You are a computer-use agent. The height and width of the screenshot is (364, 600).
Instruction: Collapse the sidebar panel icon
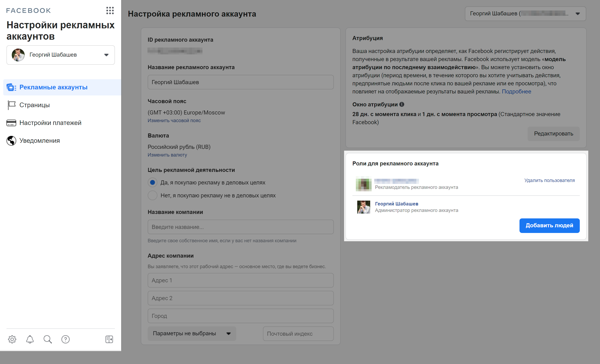[109, 339]
